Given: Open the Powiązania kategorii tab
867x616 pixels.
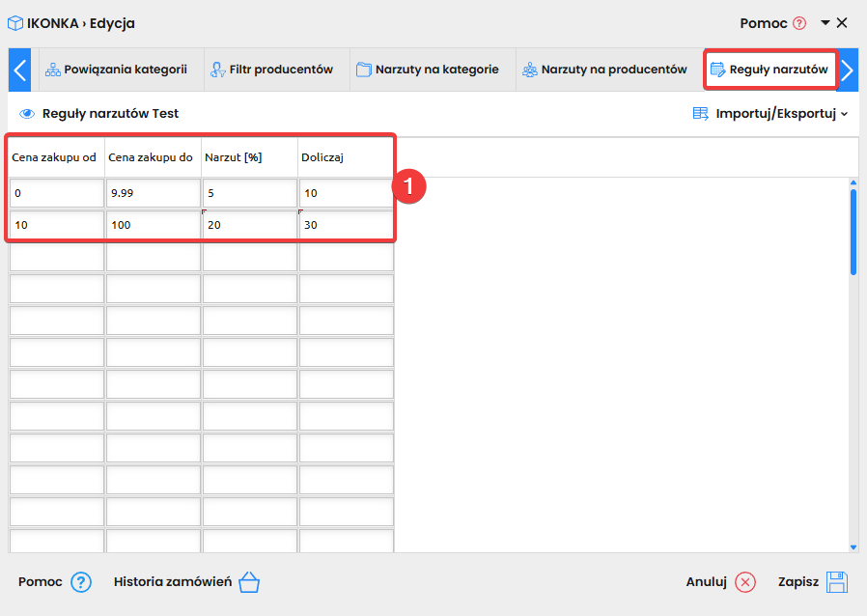Looking at the screenshot, I should [116, 70].
